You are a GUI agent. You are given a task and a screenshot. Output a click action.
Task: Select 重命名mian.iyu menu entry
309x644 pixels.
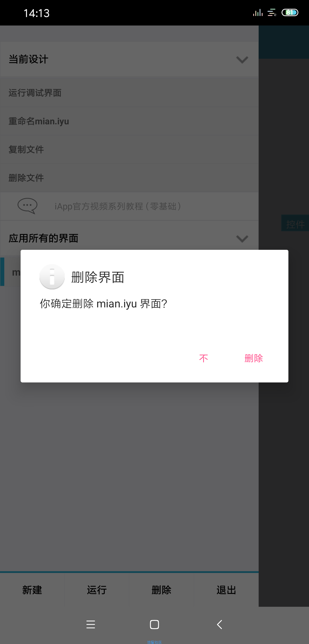pos(129,121)
